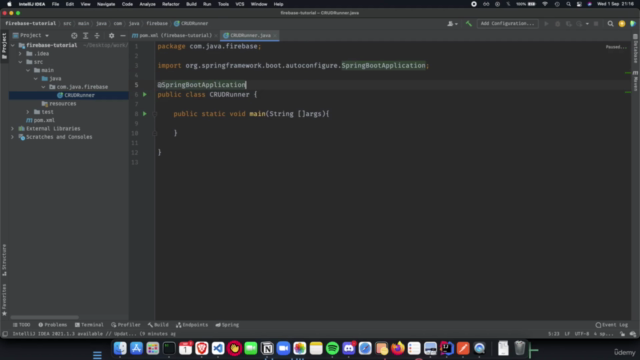This screenshot has width=640, height=360.
Task: Change the LF line separator
Action: click(x=567, y=334)
